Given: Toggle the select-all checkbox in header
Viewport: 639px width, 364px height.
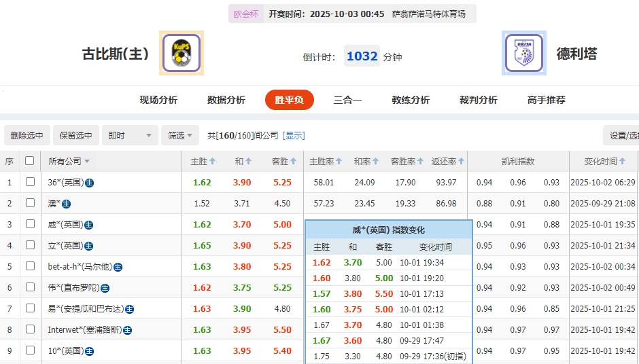Looking at the screenshot, I should click(x=29, y=161).
